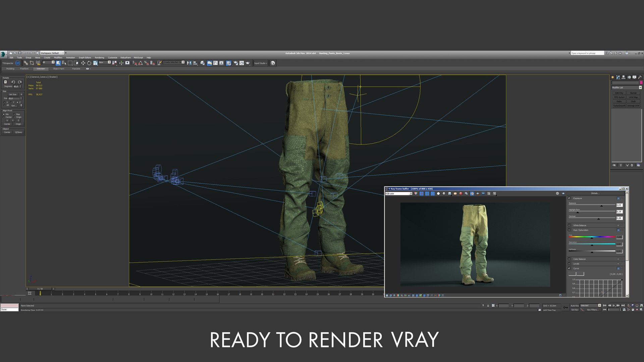Expand the Color Balance rollout arrows
Image resolution: width=644 pixels, height=362 pixels.
click(x=618, y=259)
